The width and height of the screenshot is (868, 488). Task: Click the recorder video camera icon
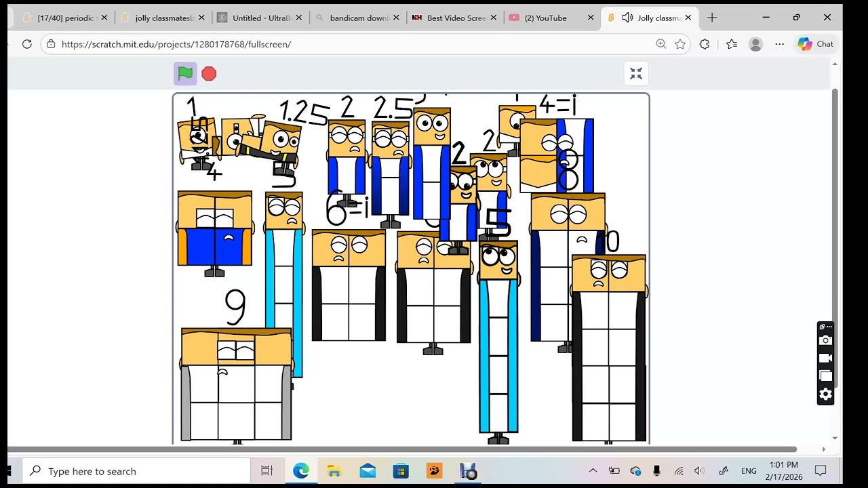pos(825,359)
